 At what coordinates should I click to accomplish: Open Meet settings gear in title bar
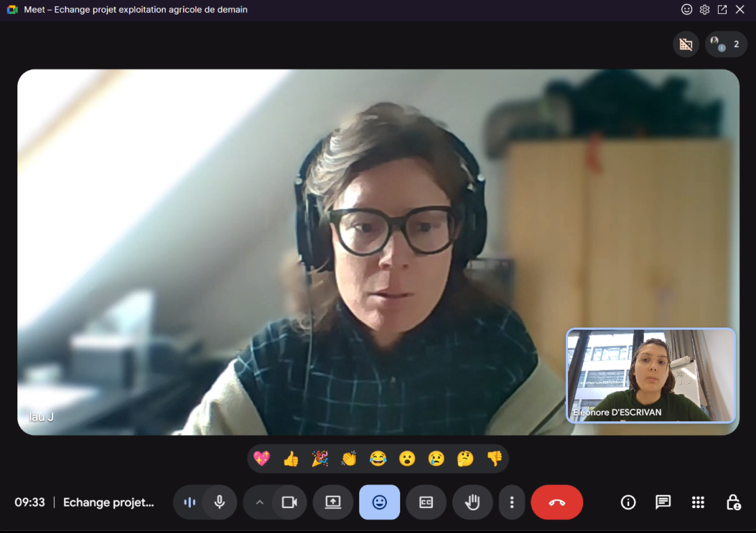(x=705, y=10)
